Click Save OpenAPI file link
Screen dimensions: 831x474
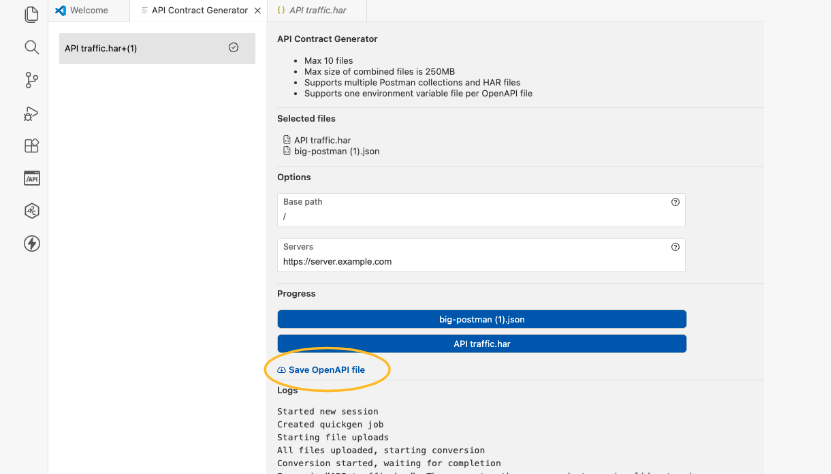point(326,370)
